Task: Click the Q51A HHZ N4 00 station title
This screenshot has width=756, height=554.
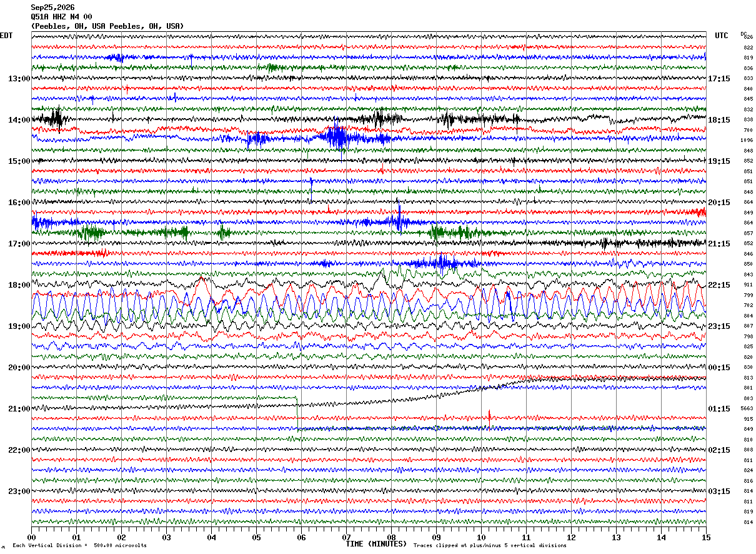Action: (x=61, y=17)
